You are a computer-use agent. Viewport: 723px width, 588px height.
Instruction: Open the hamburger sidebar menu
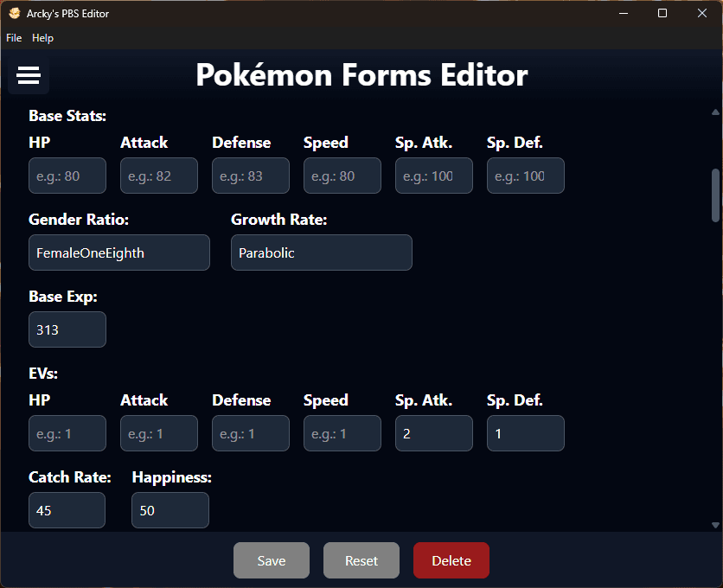tap(29, 76)
